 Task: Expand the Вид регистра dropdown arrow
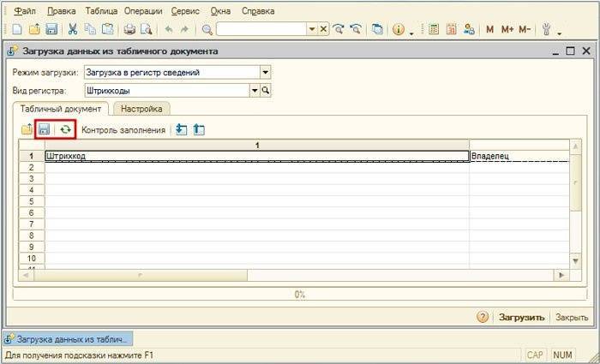tap(255, 91)
